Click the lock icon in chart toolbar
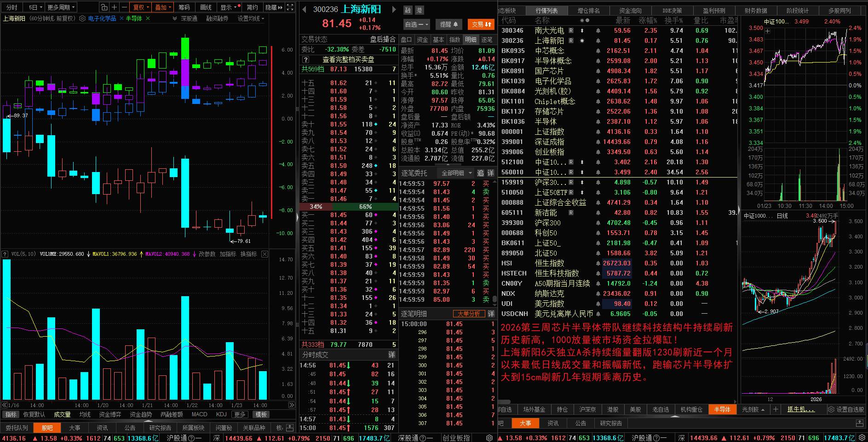The image size is (868, 442). [x=104, y=7]
